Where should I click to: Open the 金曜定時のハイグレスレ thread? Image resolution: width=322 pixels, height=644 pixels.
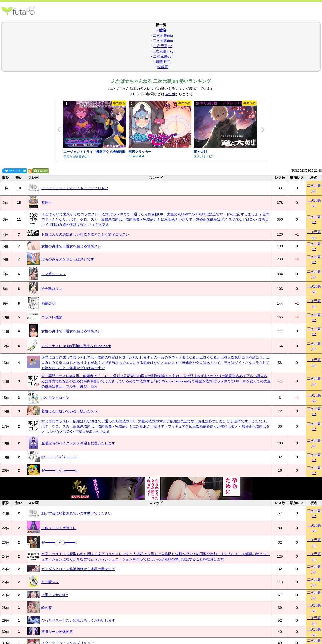78,443
